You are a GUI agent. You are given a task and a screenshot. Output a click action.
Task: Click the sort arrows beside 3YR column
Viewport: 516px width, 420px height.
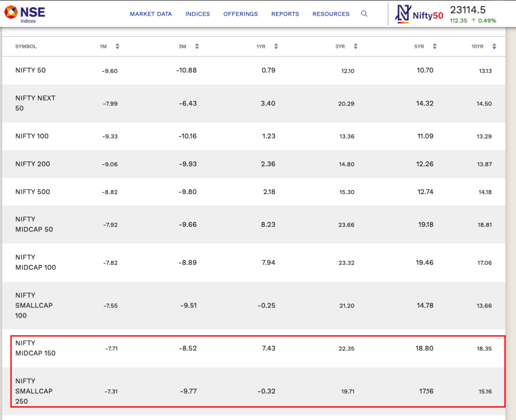click(x=355, y=46)
